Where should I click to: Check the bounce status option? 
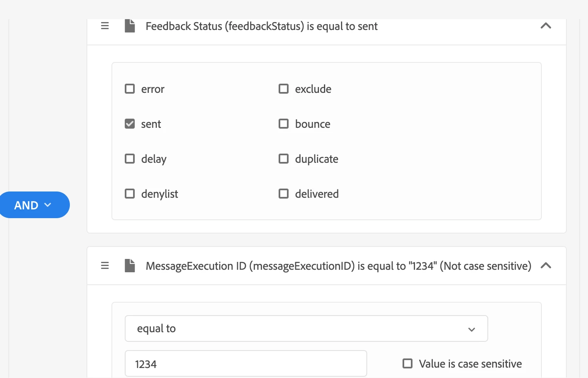(x=284, y=124)
